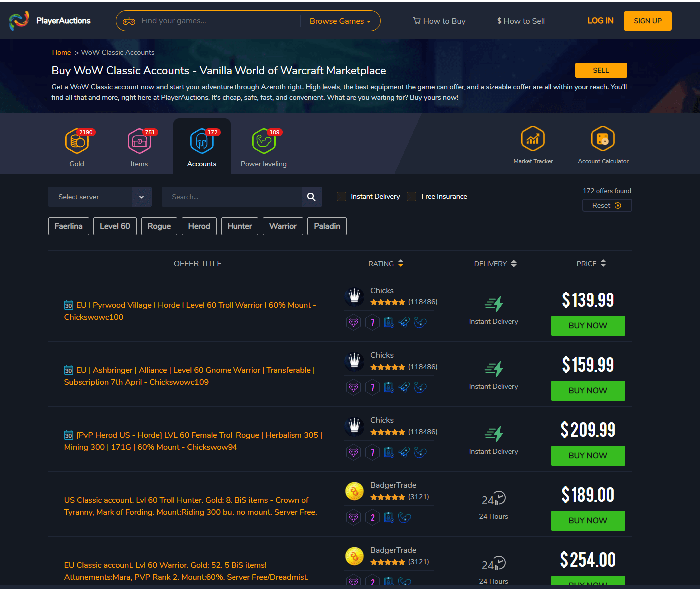Click the diamond badge in Pyrwood Village offer

tap(353, 322)
